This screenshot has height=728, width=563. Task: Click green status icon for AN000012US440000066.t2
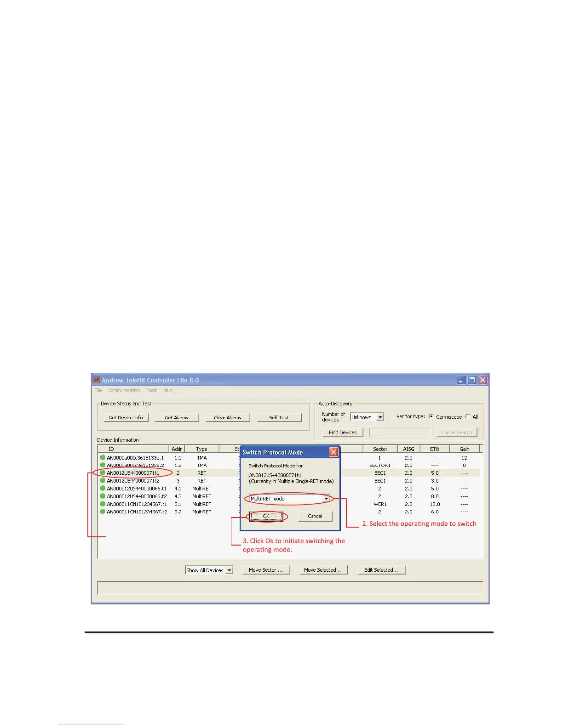pos(103,496)
